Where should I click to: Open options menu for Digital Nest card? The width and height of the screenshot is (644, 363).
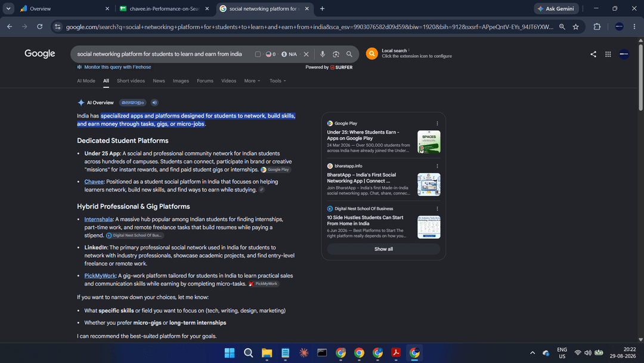coord(437,209)
